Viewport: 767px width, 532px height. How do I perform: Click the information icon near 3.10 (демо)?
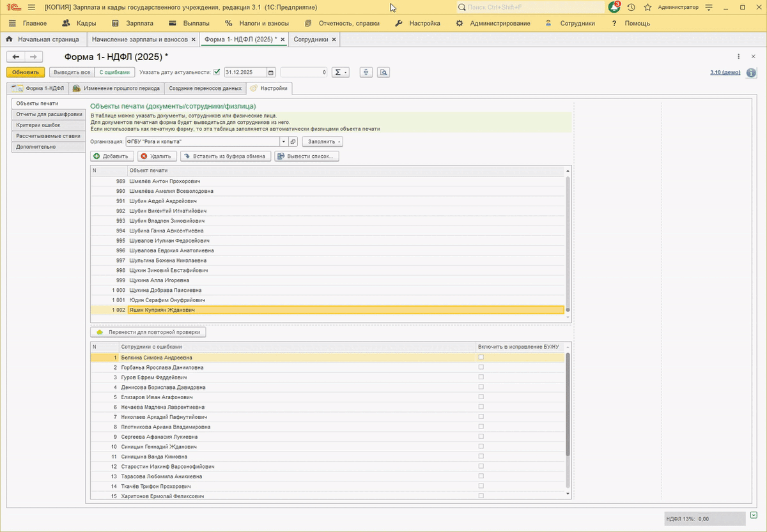(x=752, y=73)
